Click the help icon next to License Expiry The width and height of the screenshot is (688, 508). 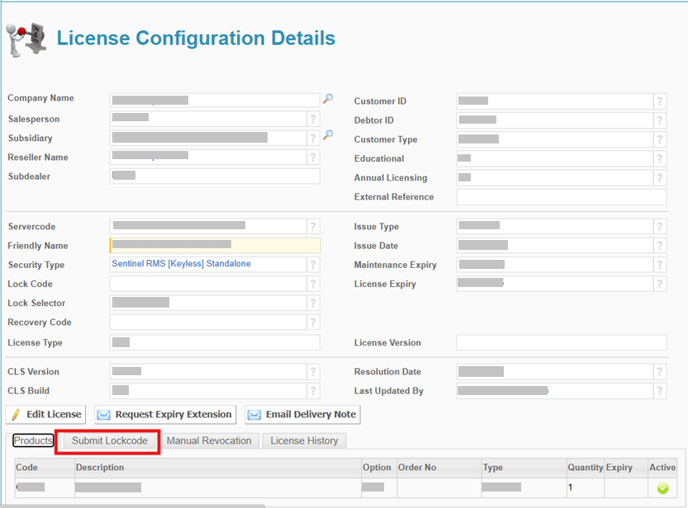coord(659,284)
